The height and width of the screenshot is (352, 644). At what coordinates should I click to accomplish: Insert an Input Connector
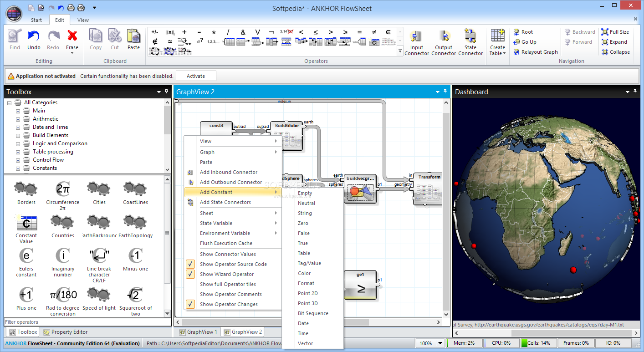click(417, 42)
